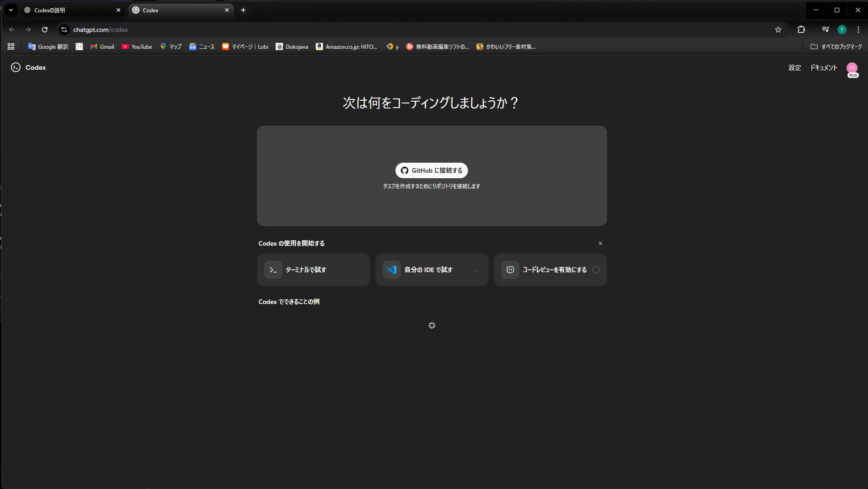
Task: Click the タスクを作成するためにリポジトリを接続します text
Action: (431, 186)
